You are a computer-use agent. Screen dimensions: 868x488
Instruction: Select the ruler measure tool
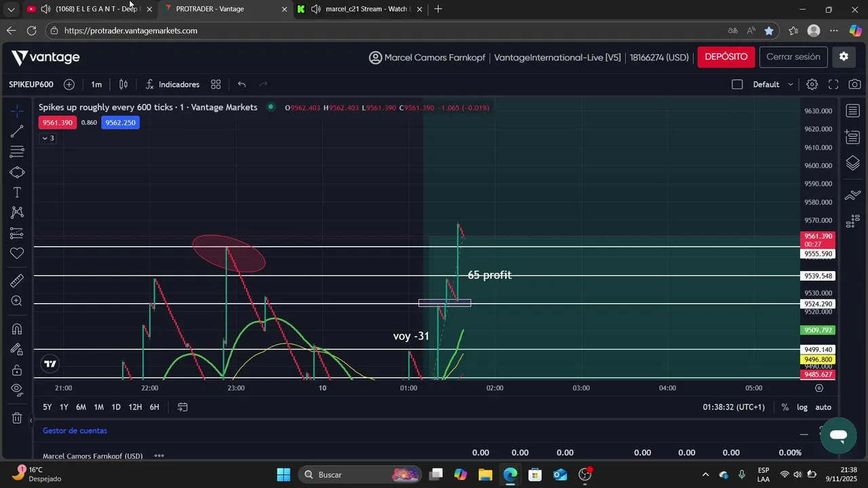coord(17,281)
